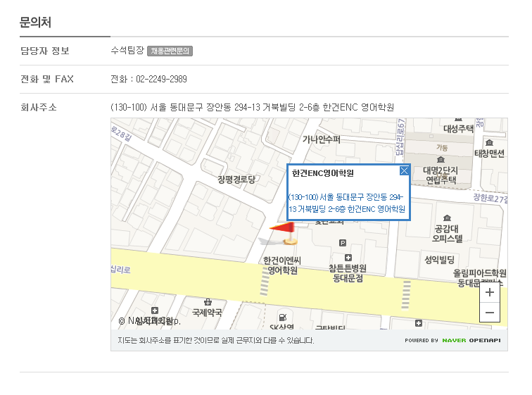Click 수석팀장 contact name

pyautogui.click(x=127, y=51)
